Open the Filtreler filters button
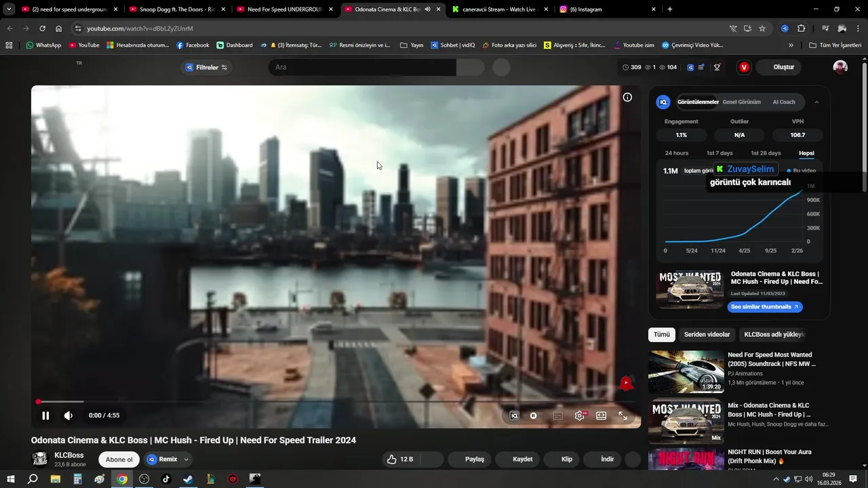 tap(207, 67)
